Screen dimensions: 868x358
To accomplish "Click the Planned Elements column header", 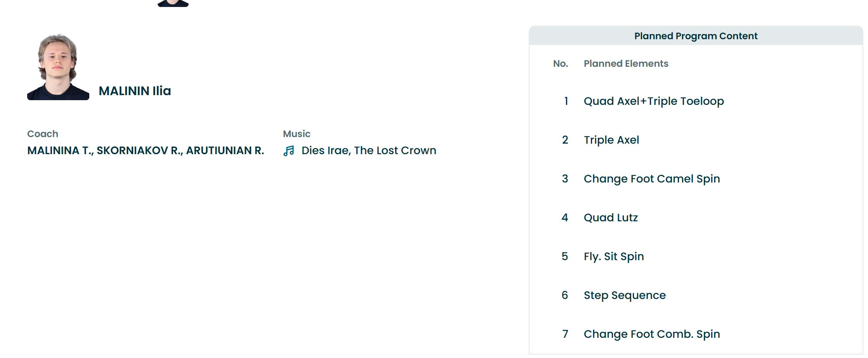I will (626, 64).
